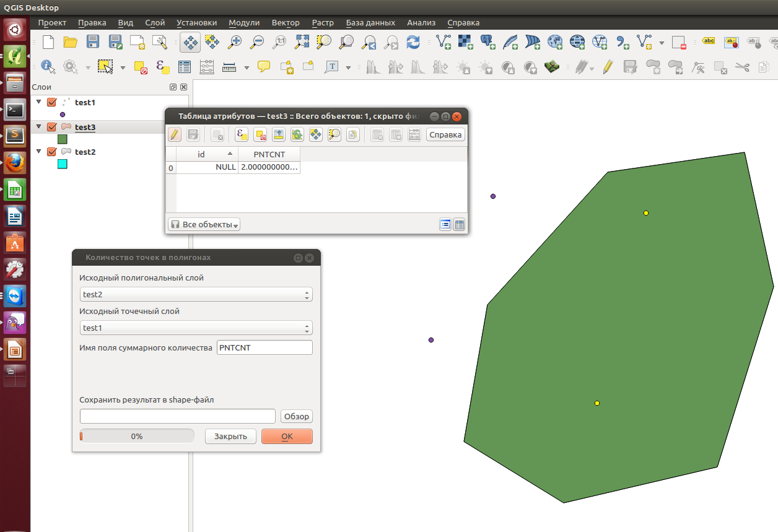Select the Text Annotation tool
Screen dimensions: 778x532
tap(333, 66)
